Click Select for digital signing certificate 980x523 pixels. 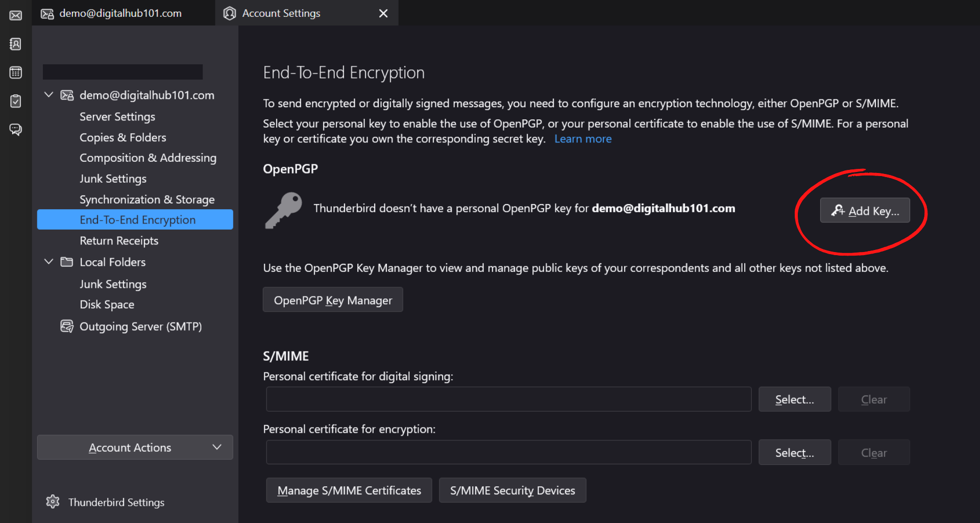click(x=795, y=400)
